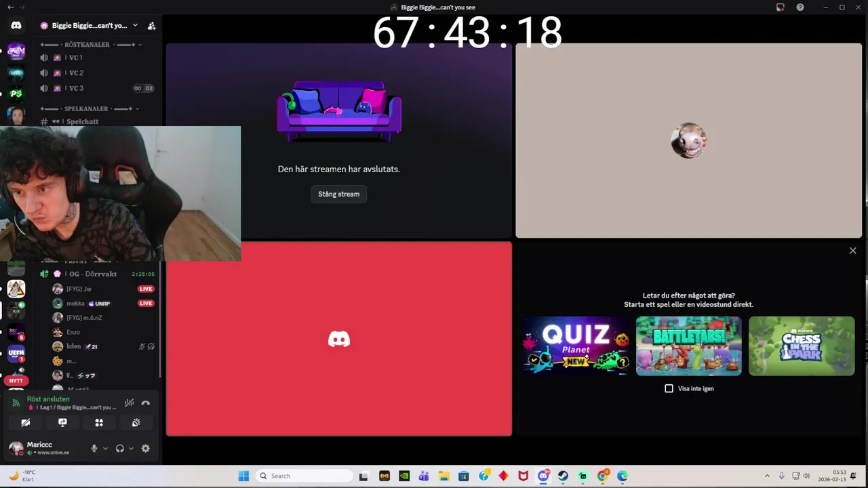
Task: Select the beige participant tile with avatar
Action: tap(688, 140)
